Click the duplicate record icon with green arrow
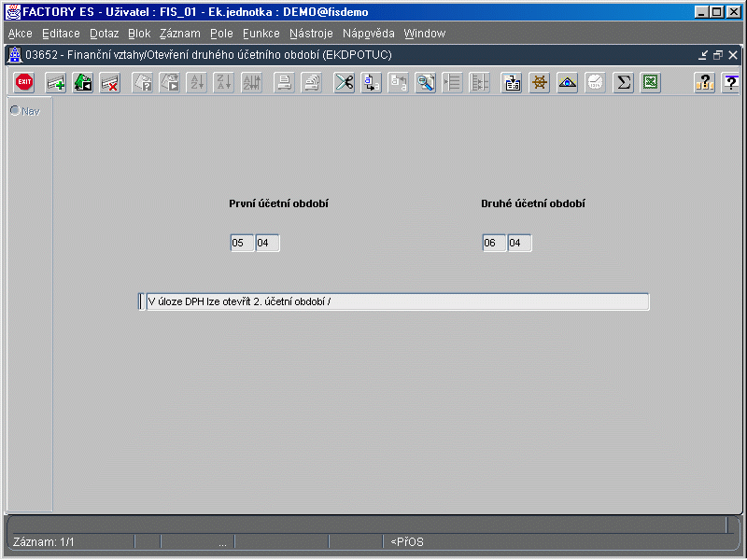747x560 pixels. coord(83,82)
